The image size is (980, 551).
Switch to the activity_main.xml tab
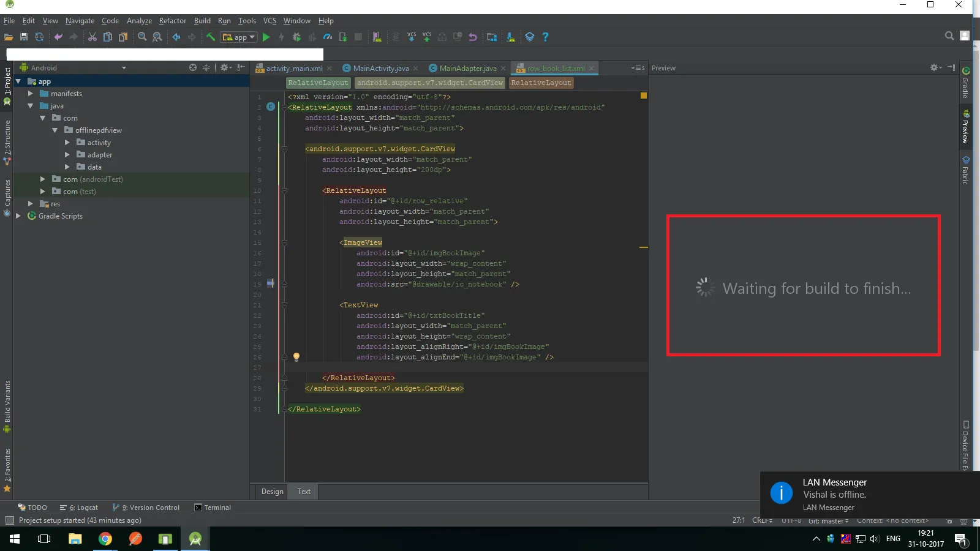point(294,69)
